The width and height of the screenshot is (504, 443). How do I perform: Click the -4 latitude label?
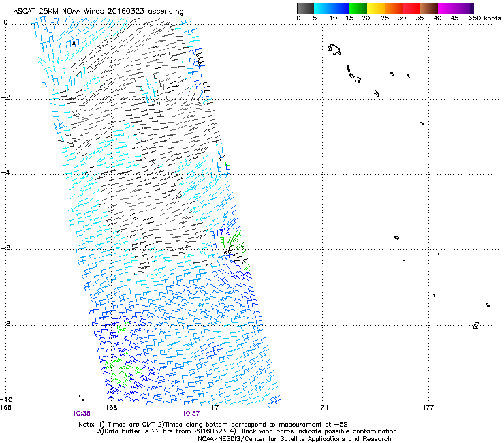[5, 172]
